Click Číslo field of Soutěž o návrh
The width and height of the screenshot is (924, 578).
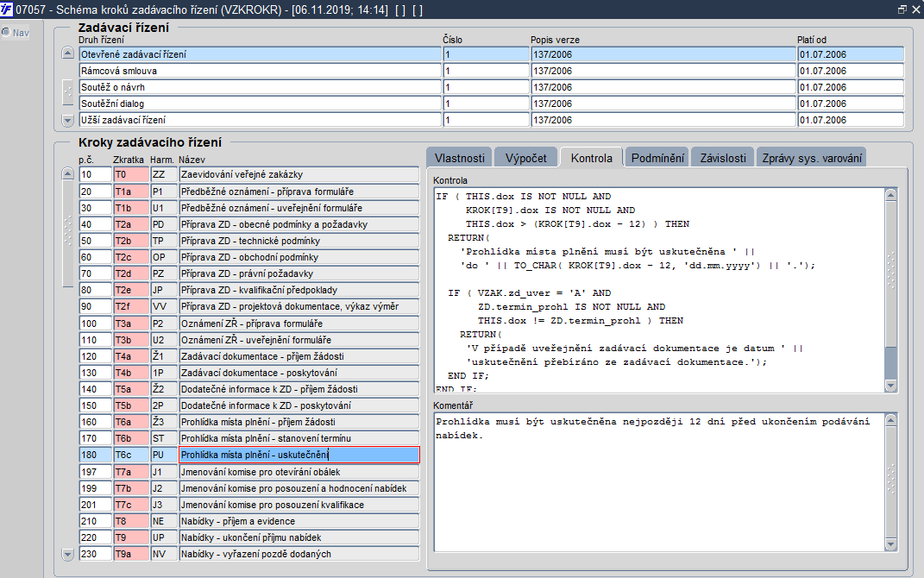click(x=487, y=87)
